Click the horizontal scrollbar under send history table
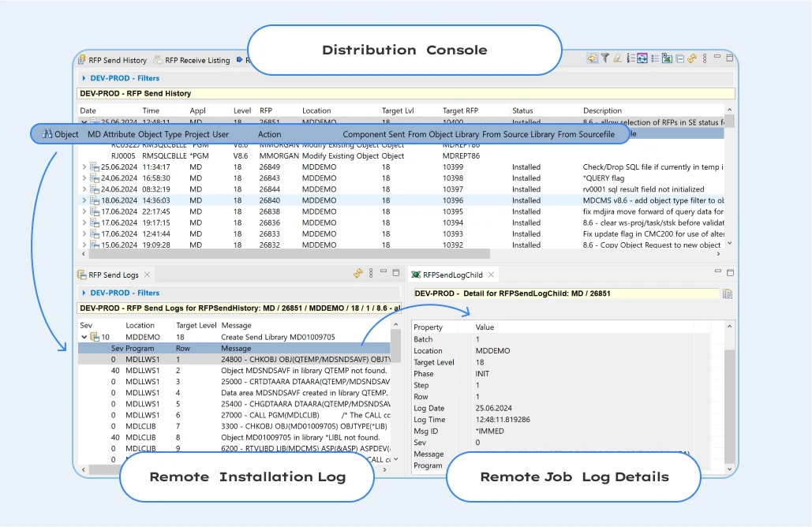Image resolution: width=812 pixels, height=527 pixels. coord(288,254)
